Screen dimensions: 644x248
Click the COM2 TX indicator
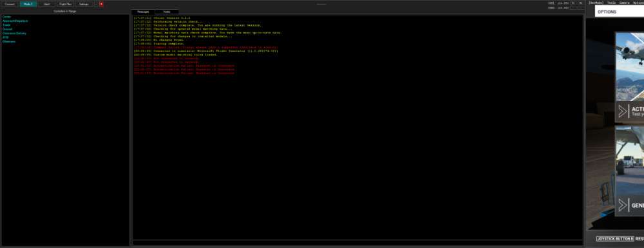click(573, 8)
